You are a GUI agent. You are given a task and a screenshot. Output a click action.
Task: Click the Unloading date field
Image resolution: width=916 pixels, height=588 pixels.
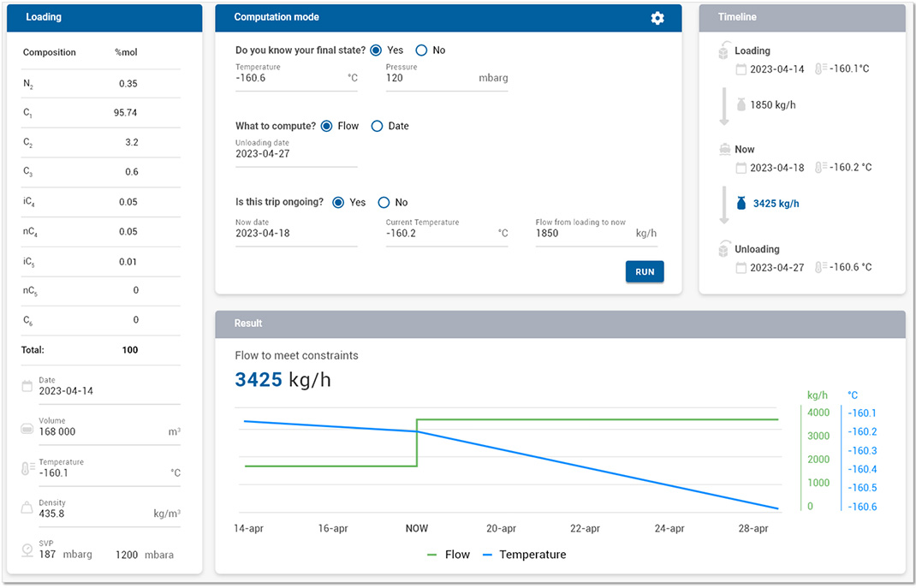295,154
